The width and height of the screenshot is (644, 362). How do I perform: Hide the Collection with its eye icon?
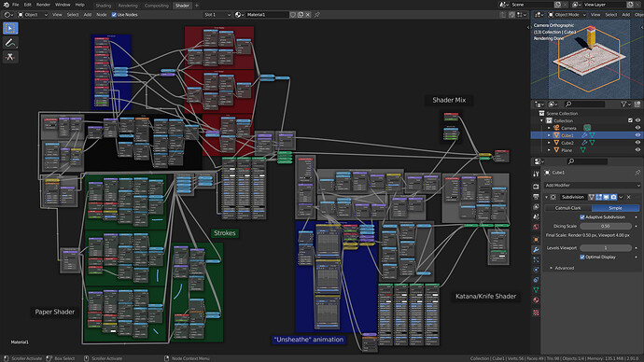(x=637, y=120)
